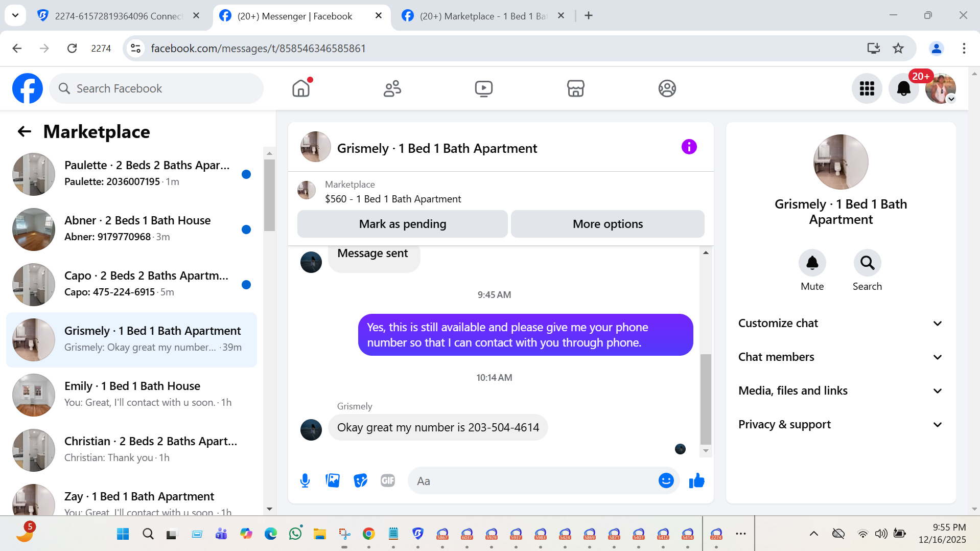The height and width of the screenshot is (551, 980).
Task: Click the message 'Okay great my number is 203-504-4614'
Action: 438,427
